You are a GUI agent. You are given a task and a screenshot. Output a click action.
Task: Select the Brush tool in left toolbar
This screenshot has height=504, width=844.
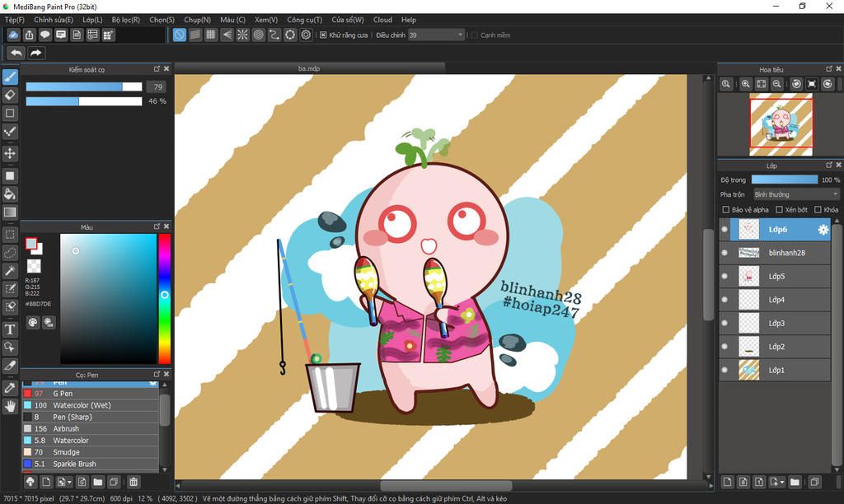point(10,77)
